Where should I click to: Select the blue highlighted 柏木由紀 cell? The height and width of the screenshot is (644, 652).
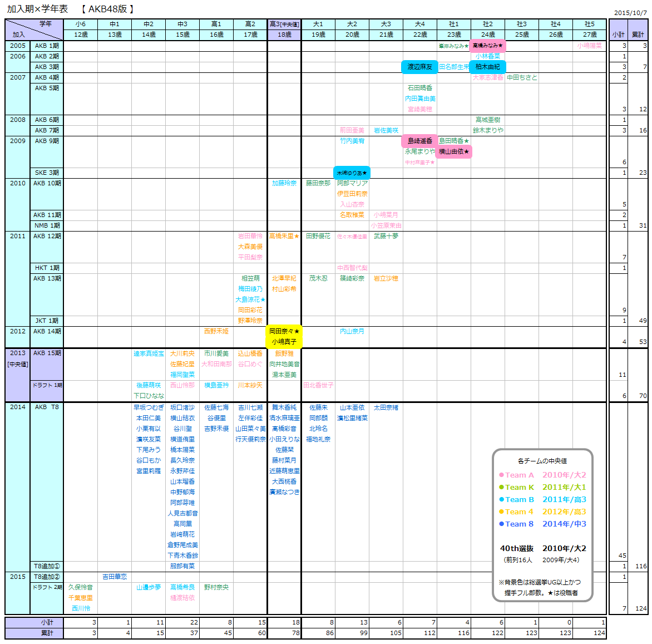click(487, 67)
